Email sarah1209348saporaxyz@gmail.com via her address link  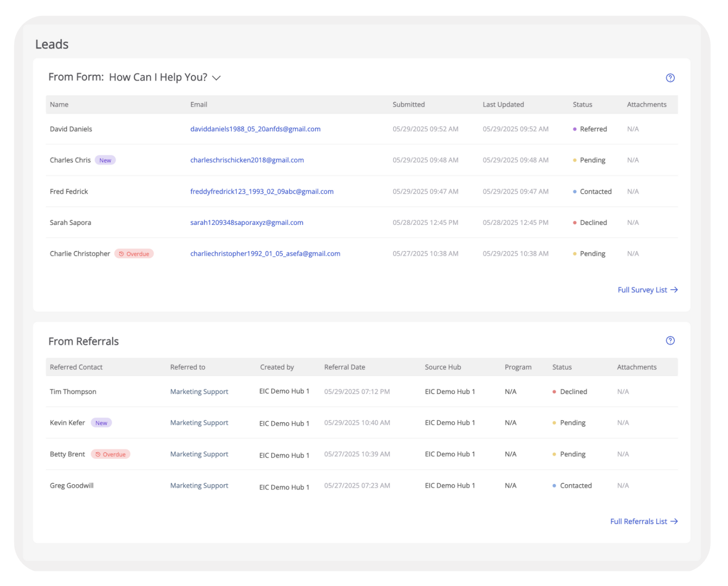pos(247,223)
